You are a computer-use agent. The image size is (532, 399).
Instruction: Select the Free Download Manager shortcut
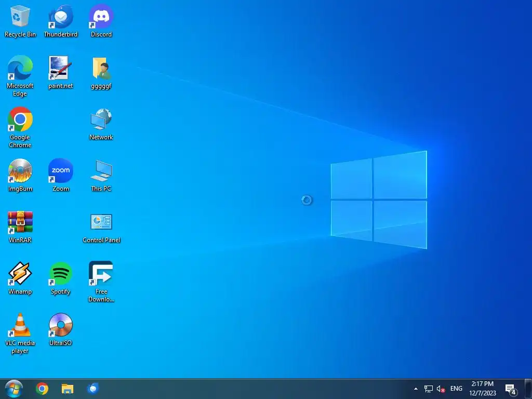pos(101,282)
